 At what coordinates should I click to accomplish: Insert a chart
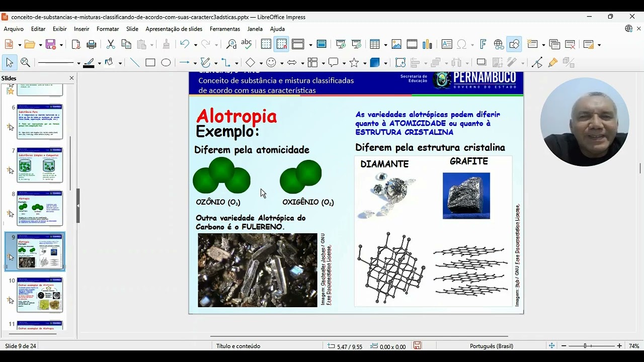428,44
